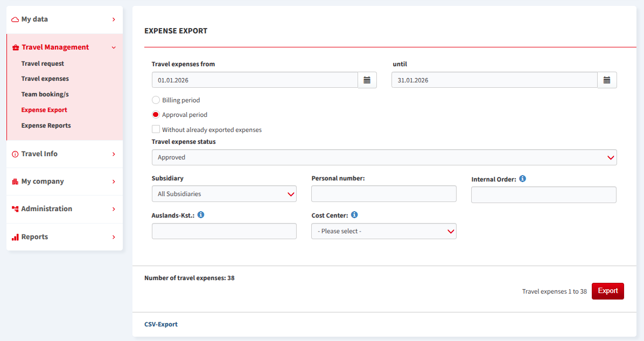The image size is (644, 341).
Task: Click the building icon beside My company
Action: pos(15,182)
